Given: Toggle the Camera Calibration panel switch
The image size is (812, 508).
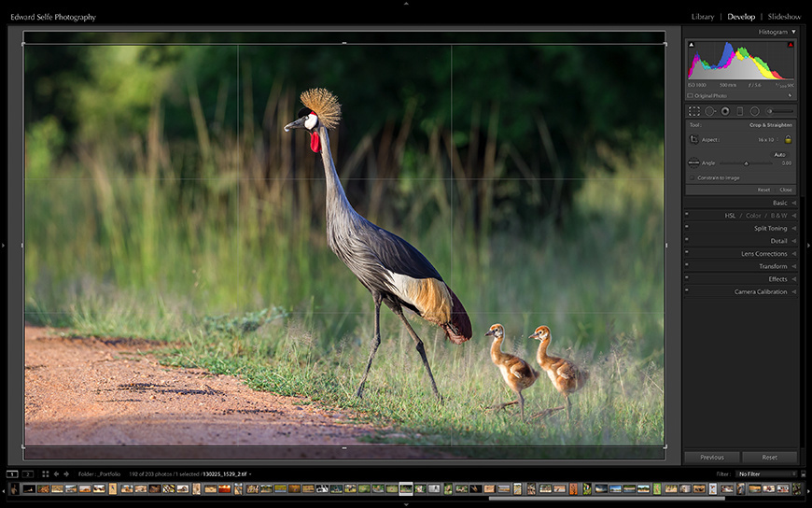Looking at the screenshot, I should [687, 289].
